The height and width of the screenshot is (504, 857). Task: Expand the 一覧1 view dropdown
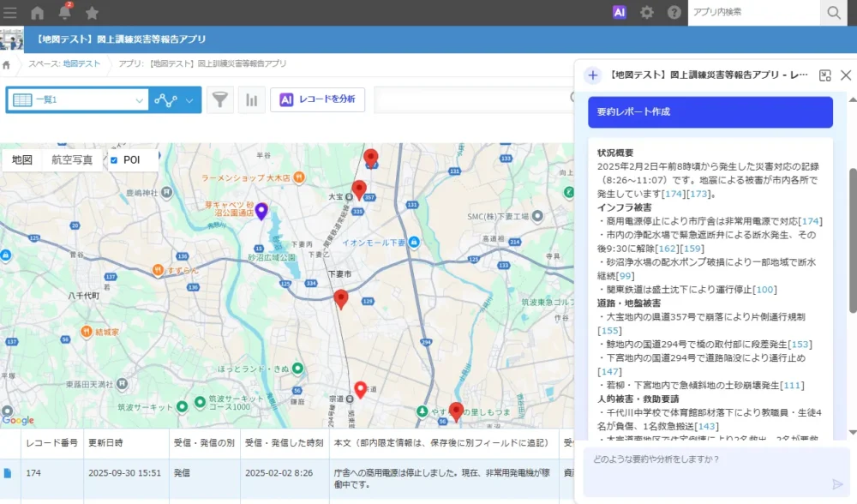click(x=139, y=100)
